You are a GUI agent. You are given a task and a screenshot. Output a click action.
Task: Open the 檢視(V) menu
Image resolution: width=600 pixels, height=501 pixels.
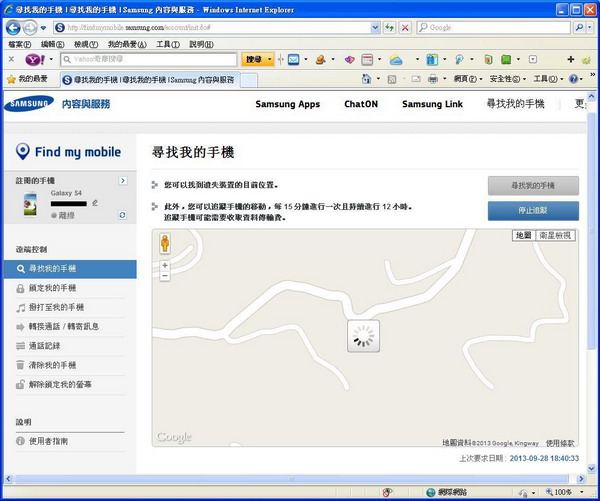click(x=86, y=44)
